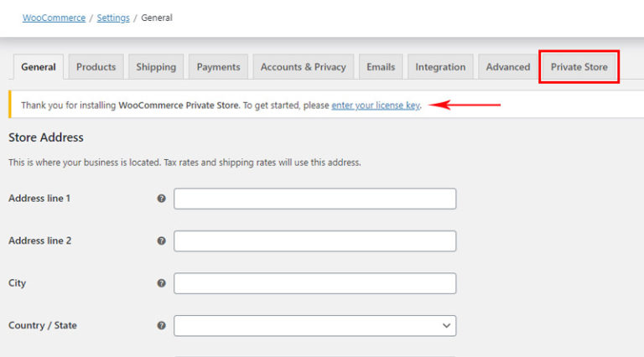Click the enter your license key link
Image resolution: width=644 pixels, height=357 pixels.
(x=375, y=106)
